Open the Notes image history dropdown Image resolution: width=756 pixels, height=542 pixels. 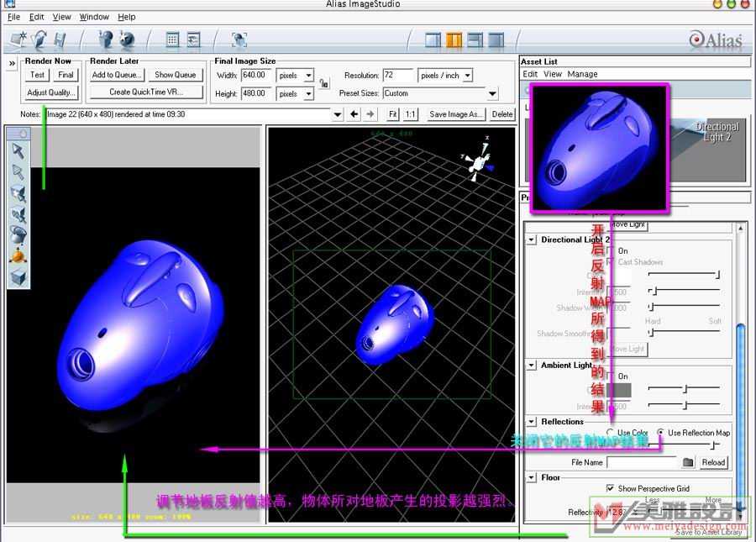tap(338, 115)
